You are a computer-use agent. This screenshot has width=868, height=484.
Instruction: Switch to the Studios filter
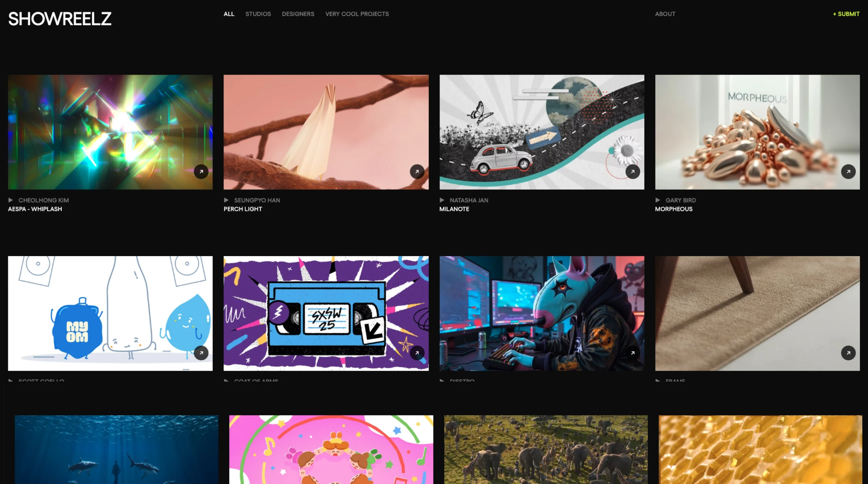pyautogui.click(x=258, y=14)
